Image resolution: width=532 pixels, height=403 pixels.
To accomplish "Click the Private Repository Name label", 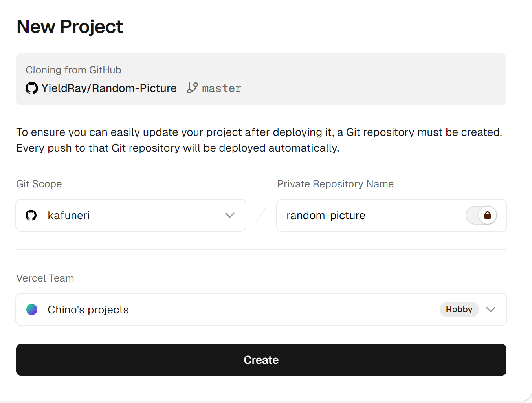I will click(336, 184).
